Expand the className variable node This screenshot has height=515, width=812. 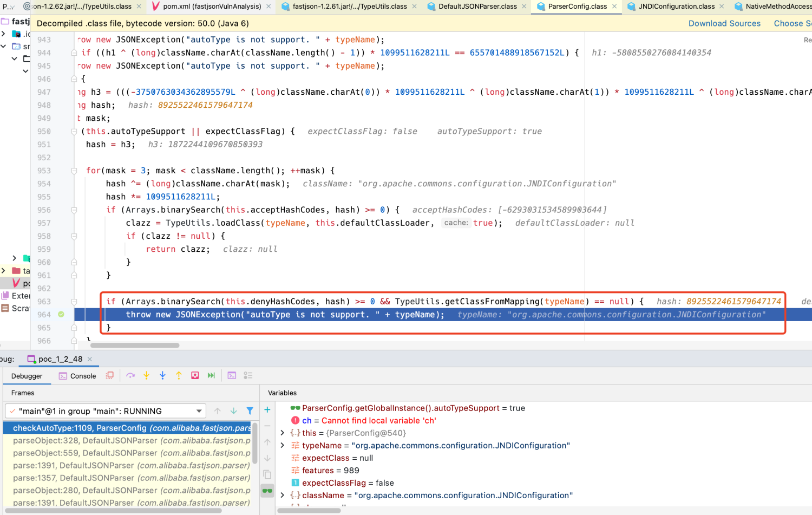283,496
